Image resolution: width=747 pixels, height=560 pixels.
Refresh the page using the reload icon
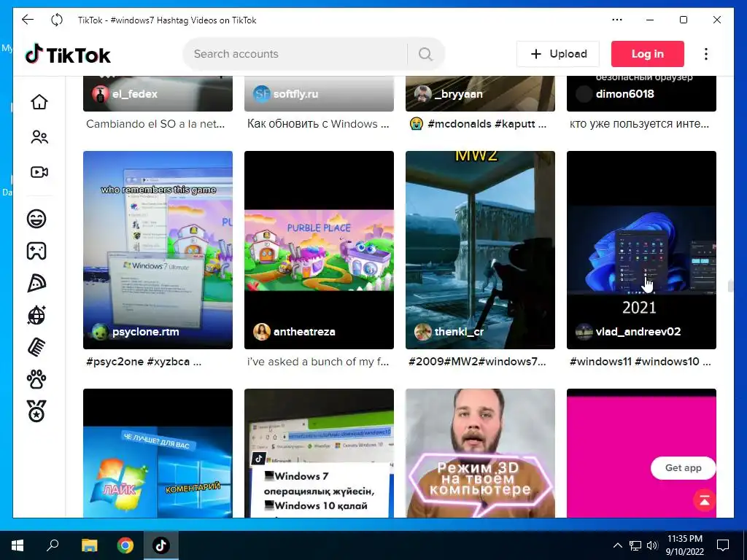[57, 20]
